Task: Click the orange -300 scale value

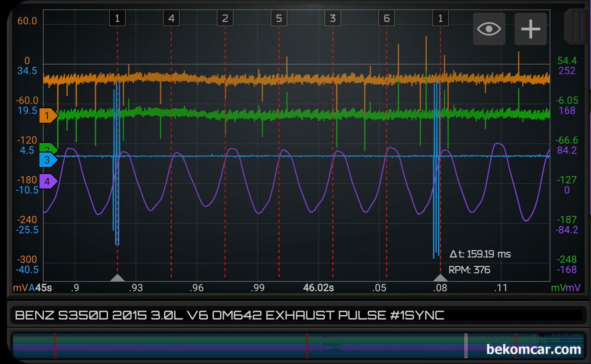Action: coord(27,259)
